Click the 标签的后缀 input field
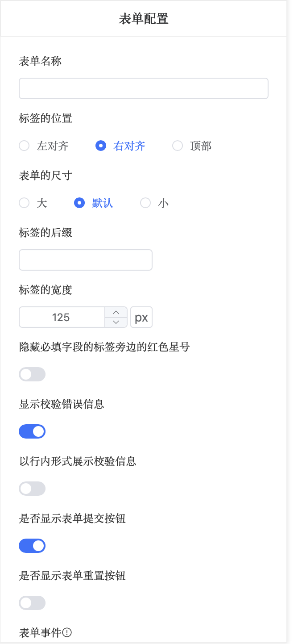Viewport: 298px width, 644px height. pyautogui.click(x=85, y=260)
